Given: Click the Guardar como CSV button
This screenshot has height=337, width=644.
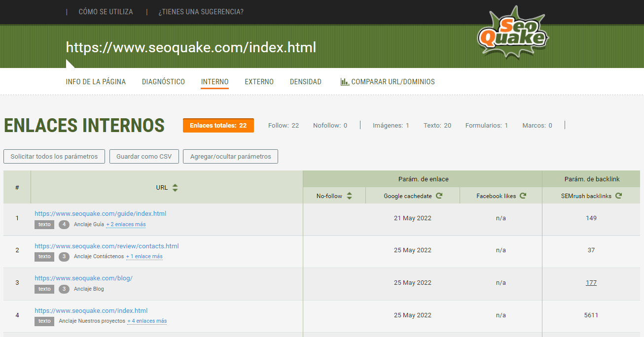Looking at the screenshot, I should pos(144,156).
